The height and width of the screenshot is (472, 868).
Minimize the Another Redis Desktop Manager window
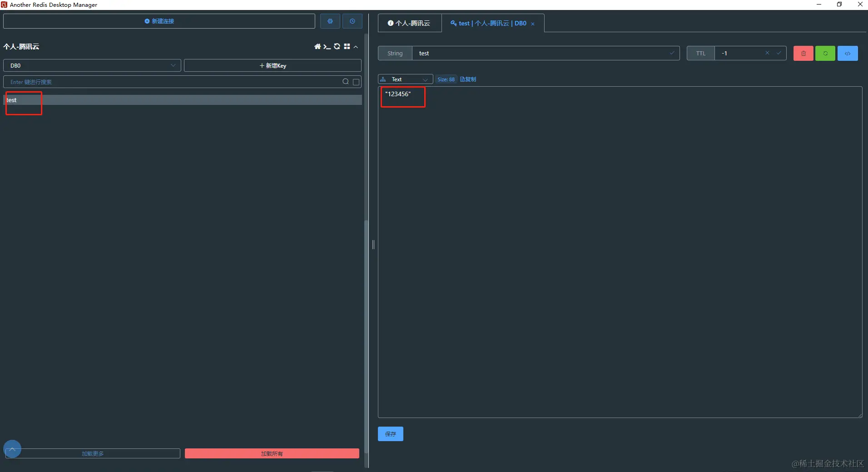(819, 5)
